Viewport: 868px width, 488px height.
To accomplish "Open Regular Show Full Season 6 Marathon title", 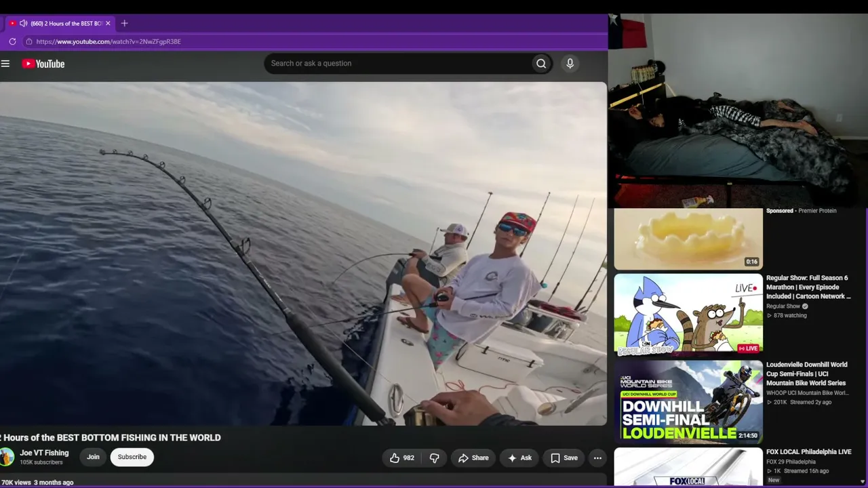I will (x=808, y=287).
